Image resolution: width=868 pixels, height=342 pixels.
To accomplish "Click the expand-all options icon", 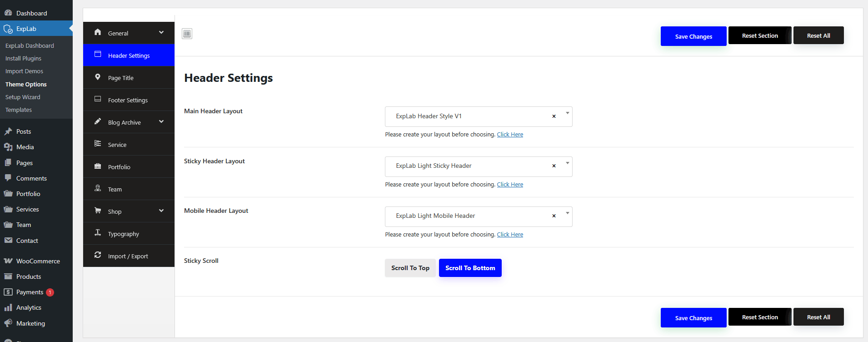I will tap(187, 34).
